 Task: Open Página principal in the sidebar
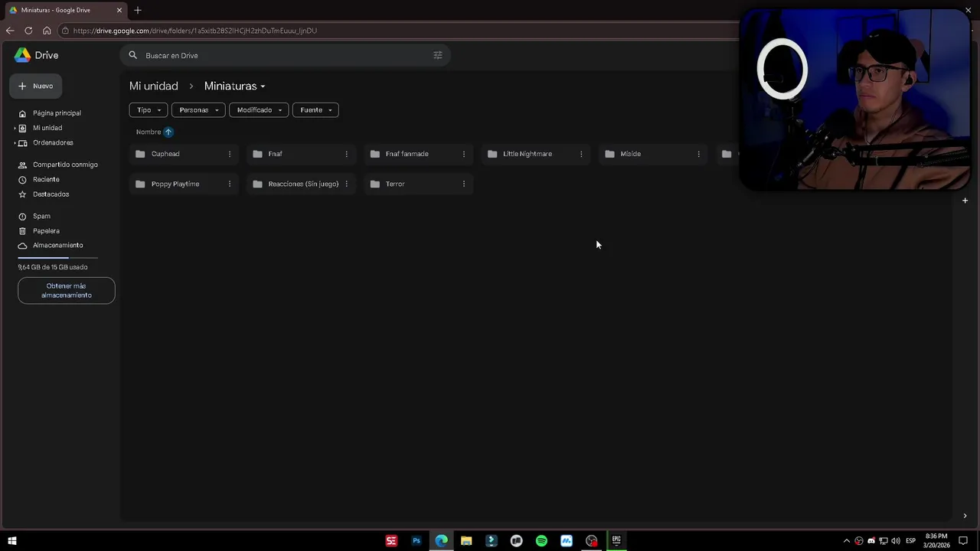coord(57,113)
